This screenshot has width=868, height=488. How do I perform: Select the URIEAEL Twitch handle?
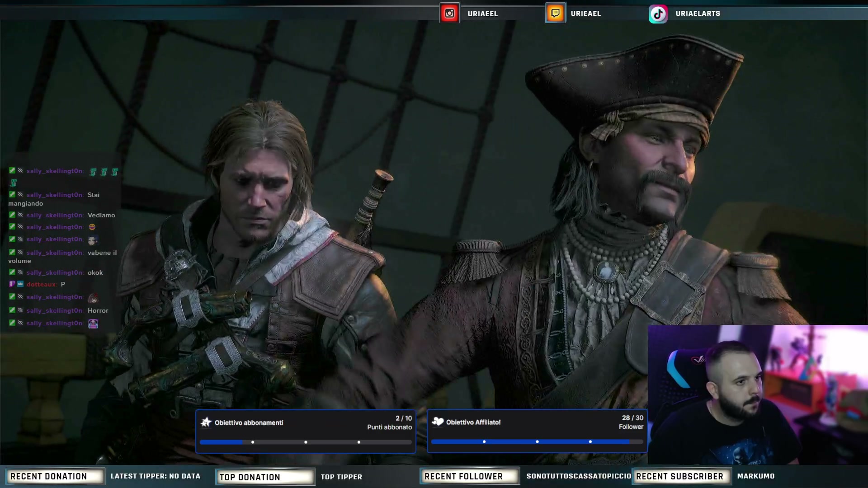pos(586,13)
